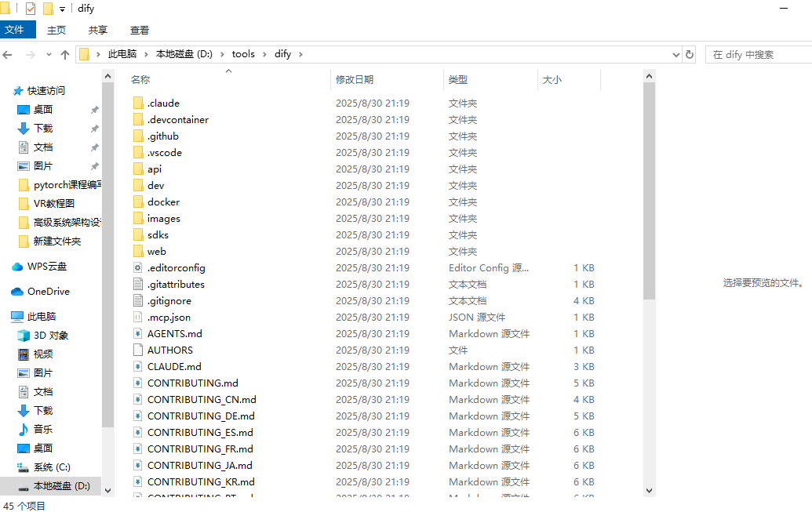Select the images folder
The width and height of the screenshot is (812, 512).
click(x=164, y=219)
